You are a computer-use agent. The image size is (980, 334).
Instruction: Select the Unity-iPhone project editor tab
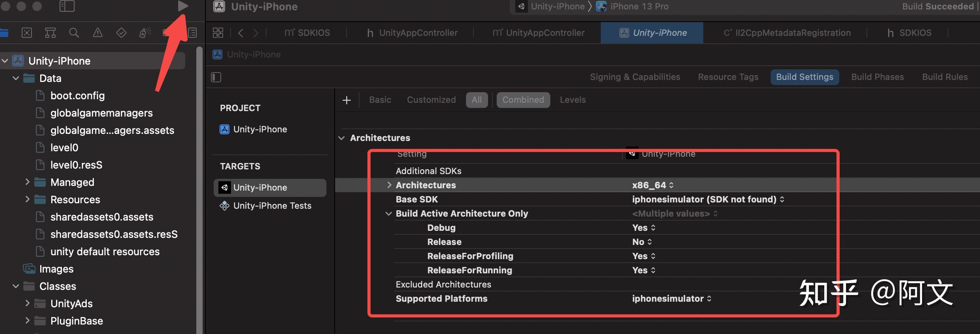[652, 33]
